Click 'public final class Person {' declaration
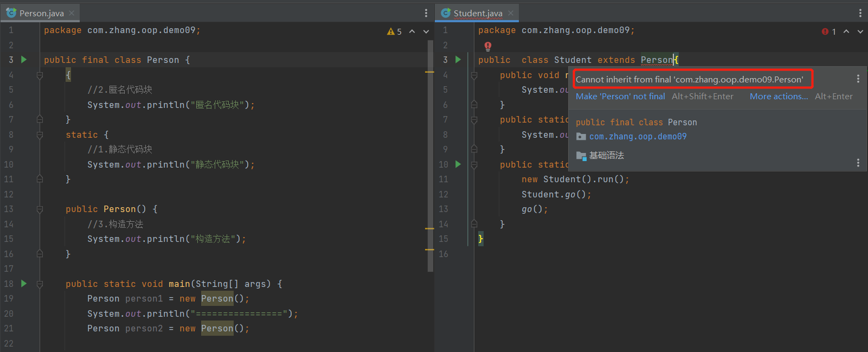 117,60
